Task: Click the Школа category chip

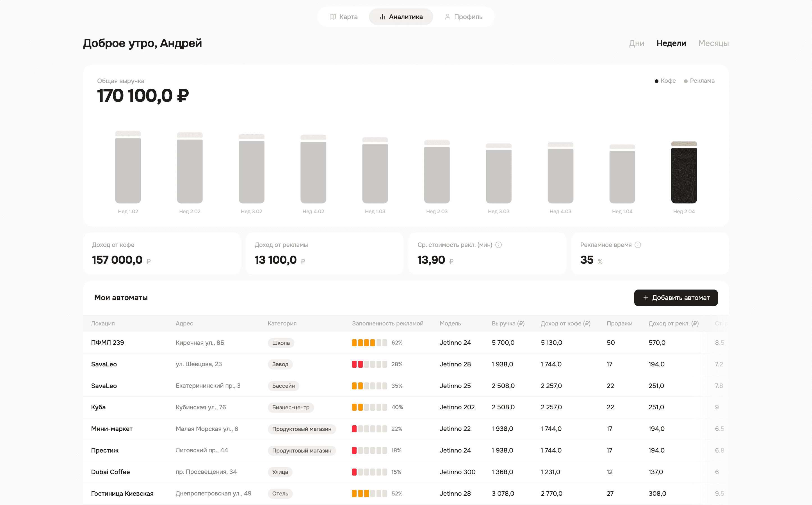Action: point(281,343)
